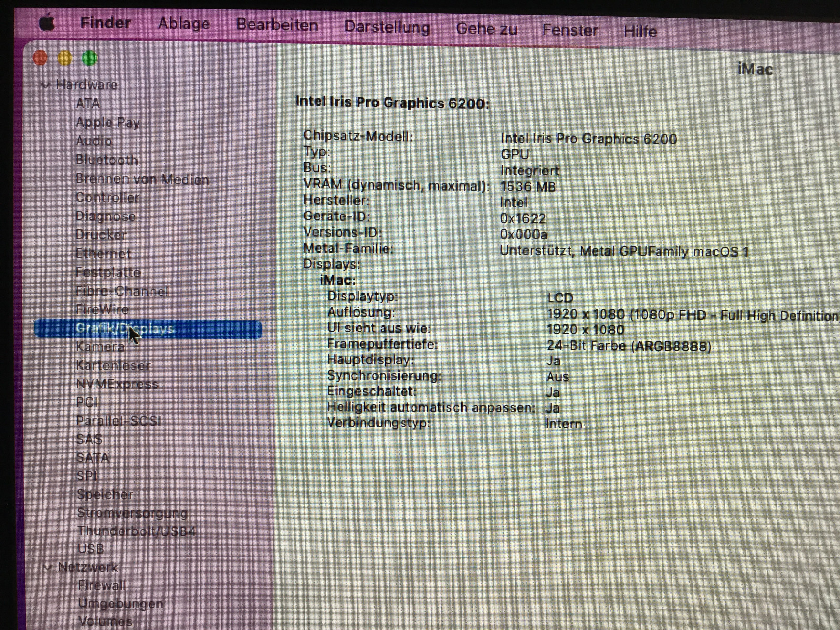Select Parallel-SCSI in the sidebar
Screen dimensions: 840x630
click(x=119, y=421)
